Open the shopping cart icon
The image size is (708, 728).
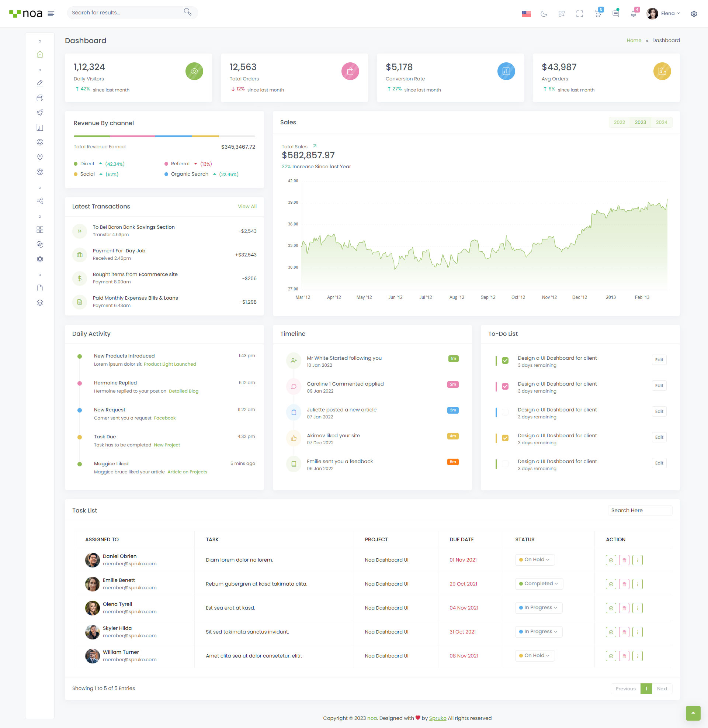pyautogui.click(x=598, y=14)
